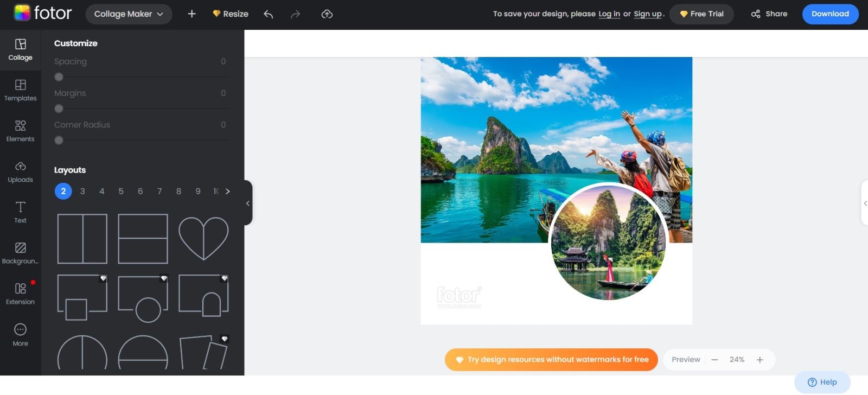This screenshot has width=868, height=395.
Task: Click the watermark-free resources banner
Action: (551, 360)
